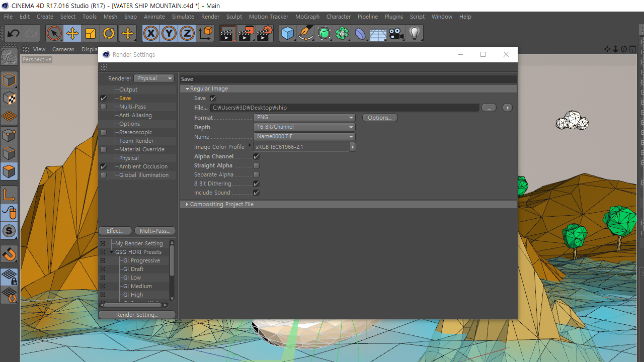Click the Subdivision Surface generator icon

[x=324, y=34]
